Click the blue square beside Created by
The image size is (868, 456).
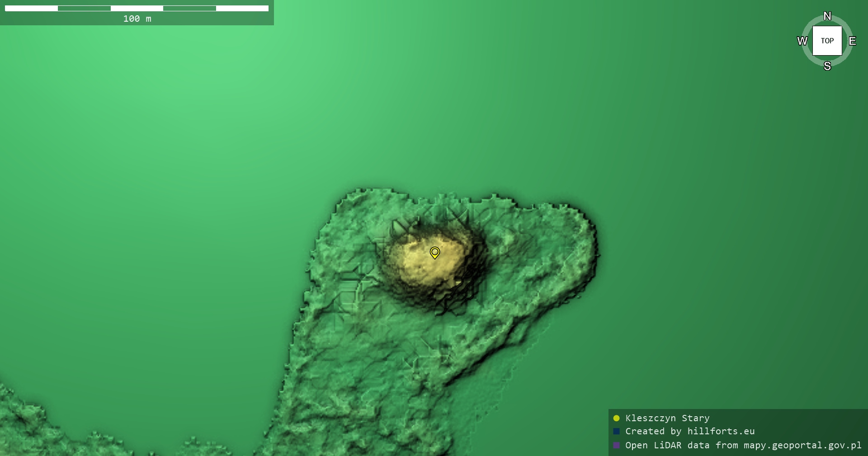pos(616,431)
